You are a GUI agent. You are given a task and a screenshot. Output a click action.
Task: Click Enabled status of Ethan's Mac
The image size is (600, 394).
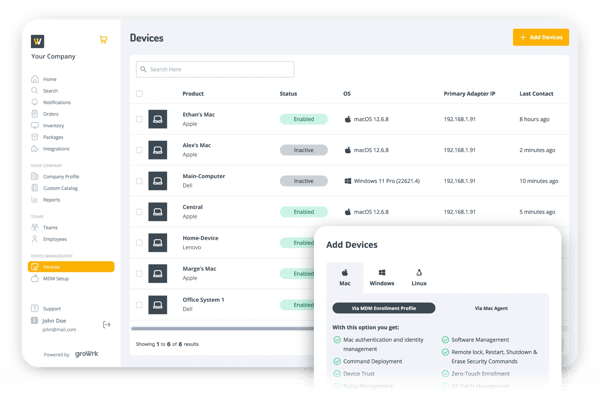tap(304, 119)
